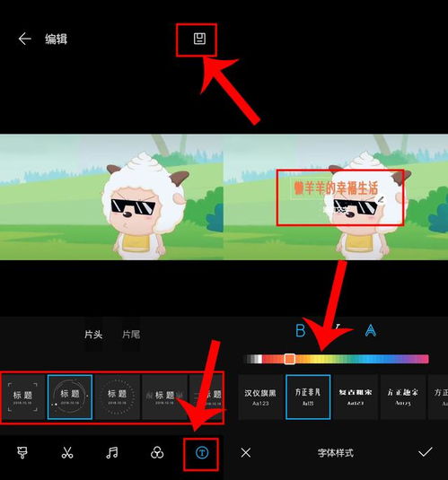Cancel font styling with the X icon
This screenshot has width=448, height=480.
point(246,452)
